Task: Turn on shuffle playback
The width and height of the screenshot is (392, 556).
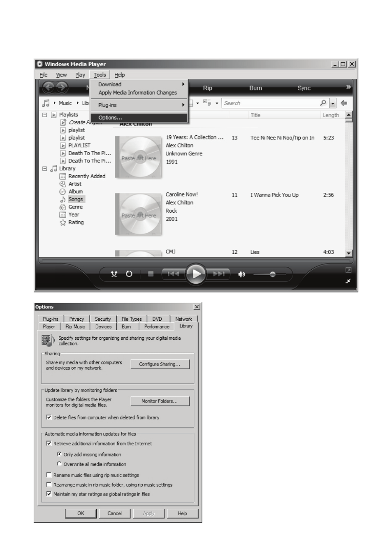Action: 114,274
